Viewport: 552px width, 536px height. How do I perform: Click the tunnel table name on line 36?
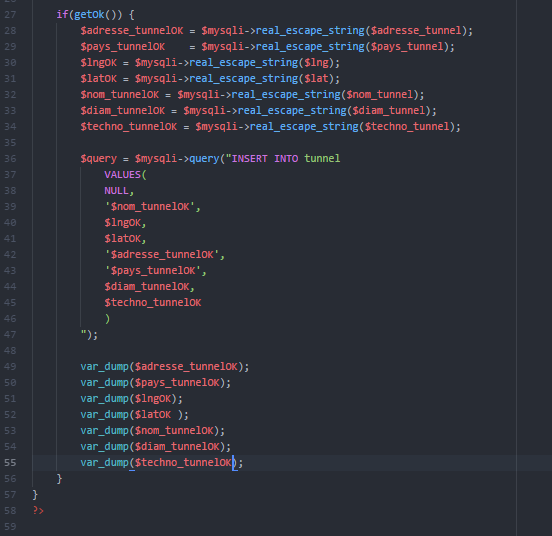tap(322, 159)
